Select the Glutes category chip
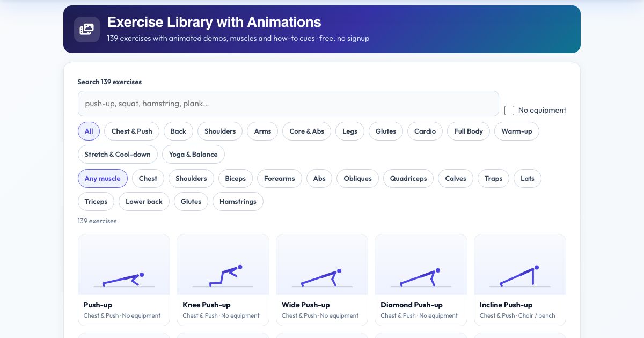The height and width of the screenshot is (338, 644). (386, 131)
